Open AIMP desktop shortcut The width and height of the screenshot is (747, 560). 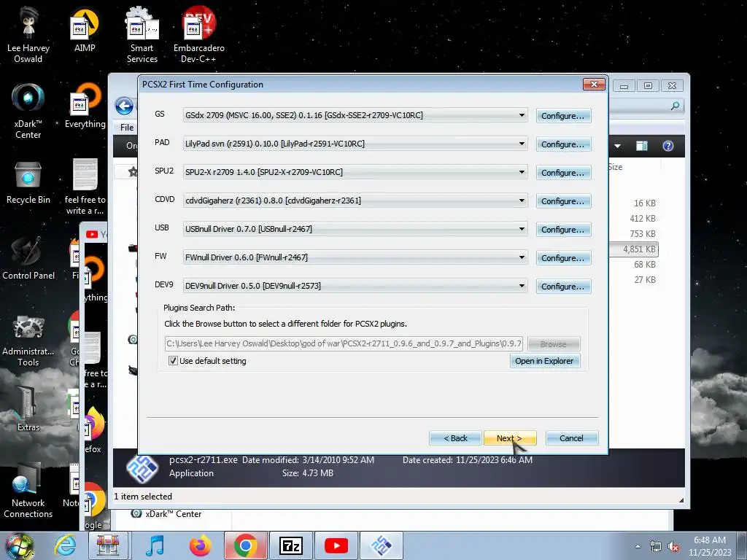coord(85,31)
